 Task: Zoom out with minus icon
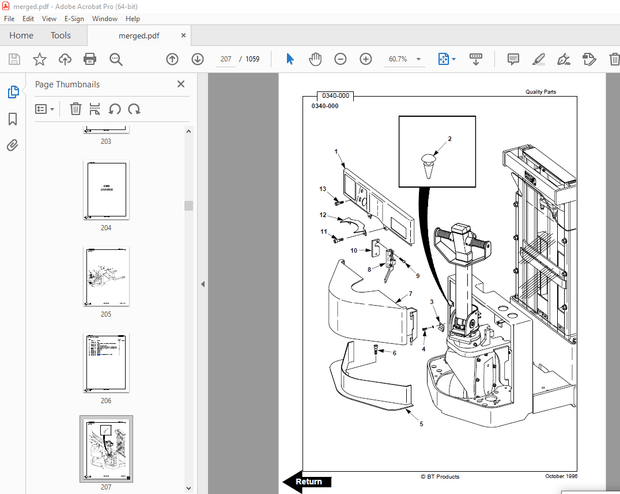coord(340,59)
